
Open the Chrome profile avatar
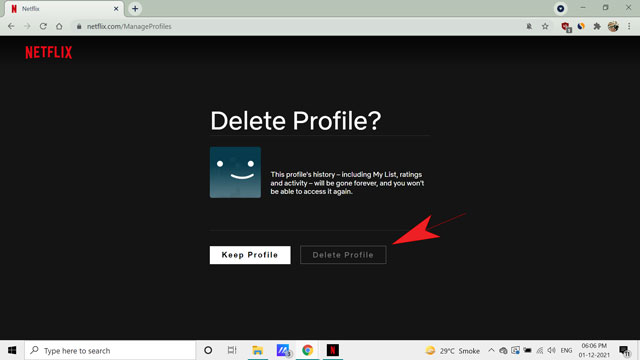(613, 27)
